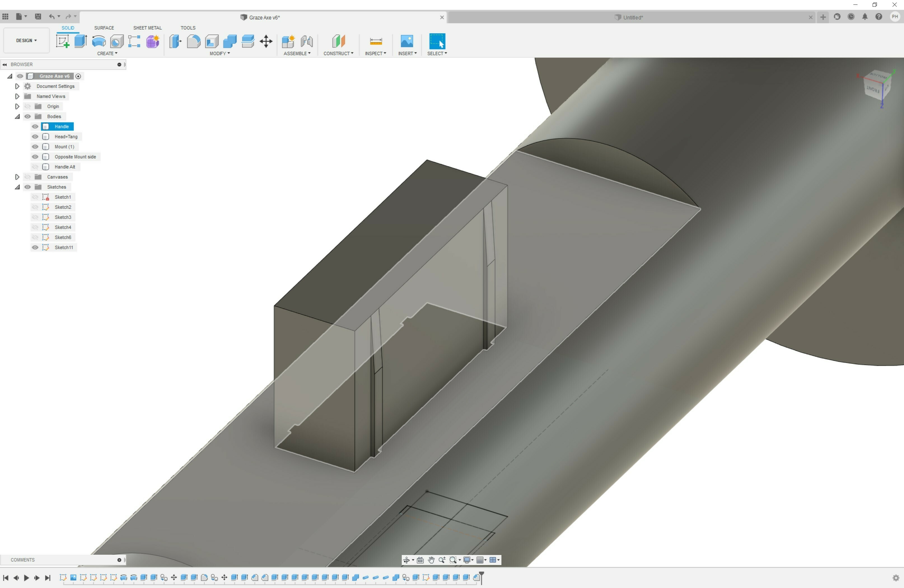
Task: Open the Measure tool under Inspect
Action: pyautogui.click(x=375, y=41)
